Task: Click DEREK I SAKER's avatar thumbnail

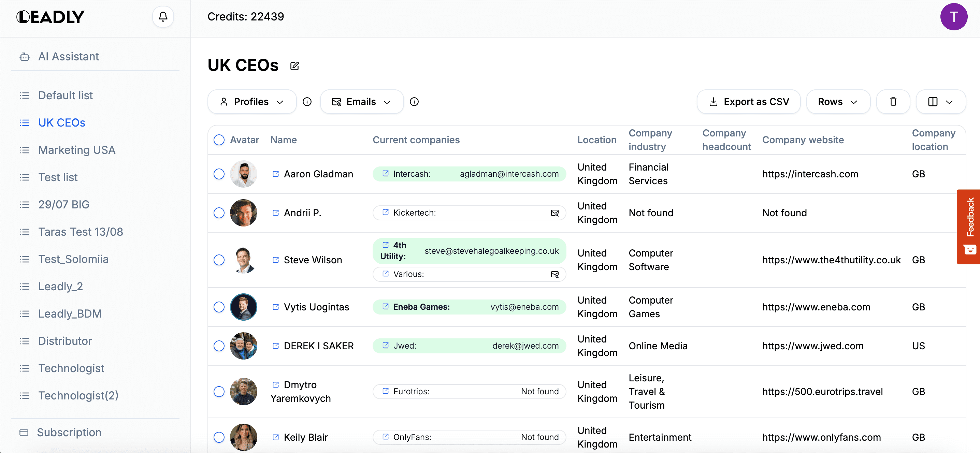Action: 244,346
